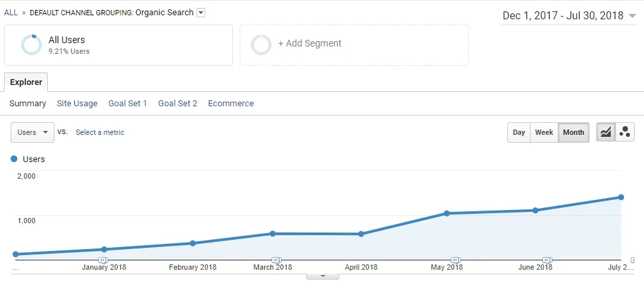Click the February 2018 data point

click(x=193, y=243)
